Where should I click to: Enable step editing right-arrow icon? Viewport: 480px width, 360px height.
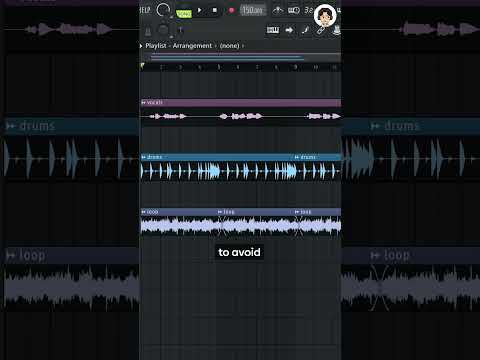click(x=289, y=30)
